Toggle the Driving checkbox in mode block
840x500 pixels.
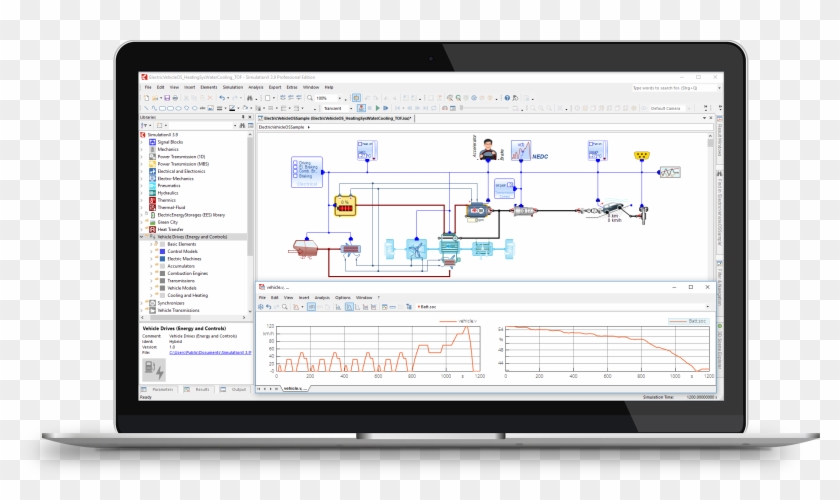(x=295, y=162)
